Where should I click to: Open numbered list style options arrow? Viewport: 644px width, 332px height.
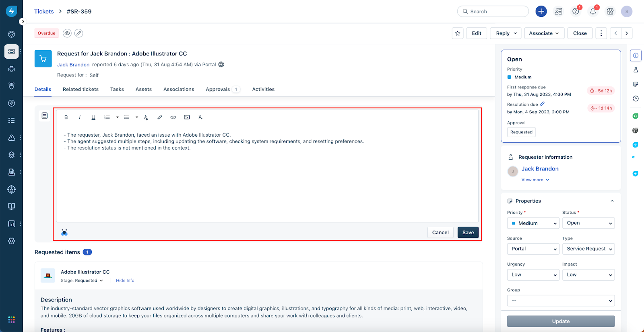118,117
